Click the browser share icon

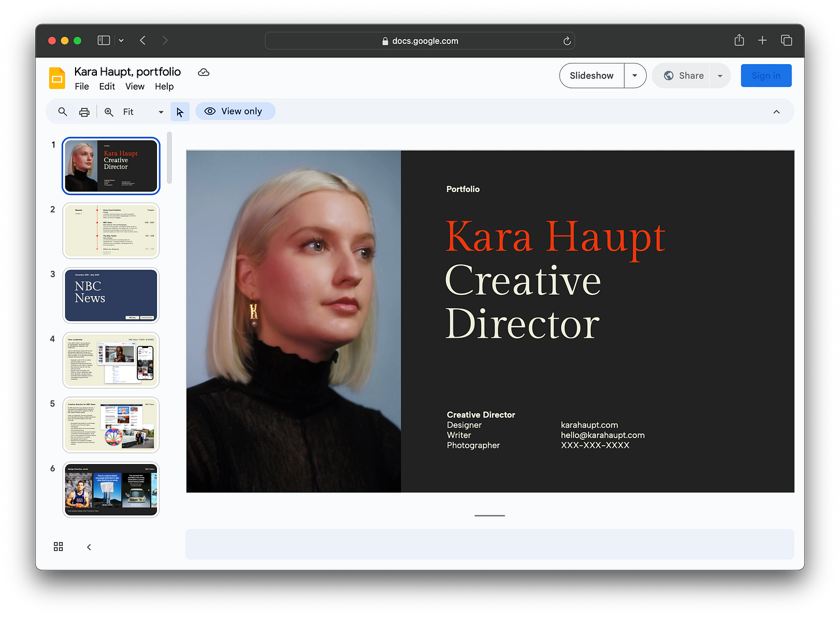click(739, 40)
